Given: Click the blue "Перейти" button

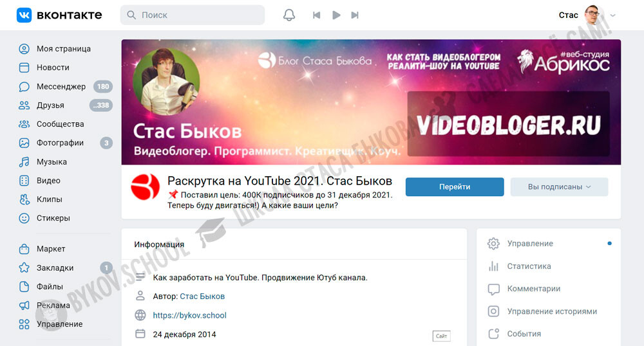Looking at the screenshot, I should pos(455,187).
